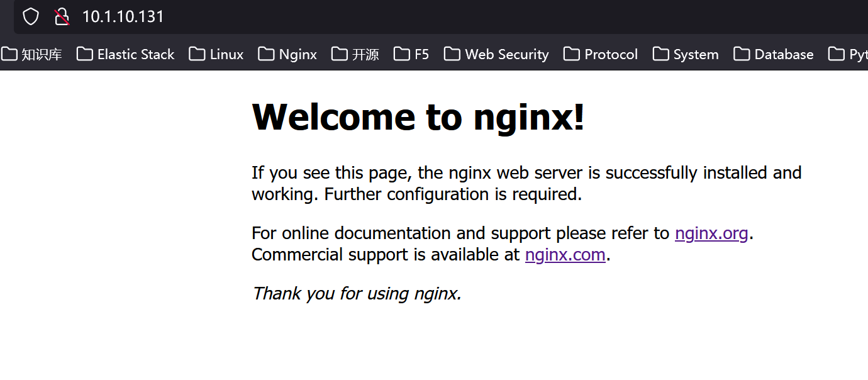Open the Linux bookmarks folder
The width and height of the screenshot is (868, 380).
pyautogui.click(x=216, y=54)
